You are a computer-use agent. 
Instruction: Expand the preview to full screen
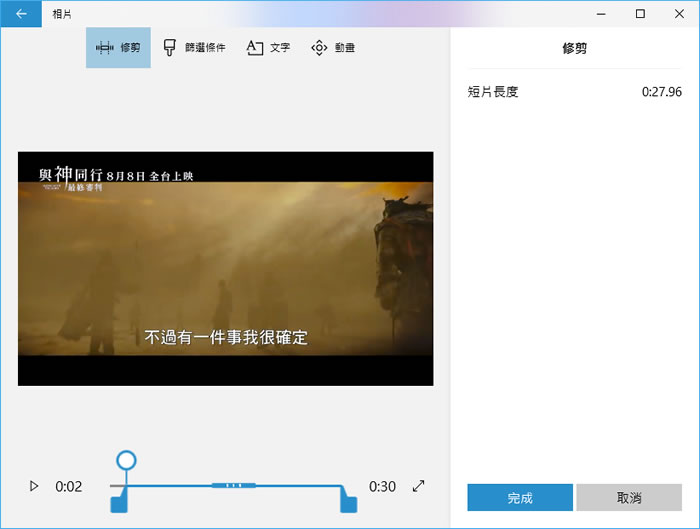tap(418, 486)
